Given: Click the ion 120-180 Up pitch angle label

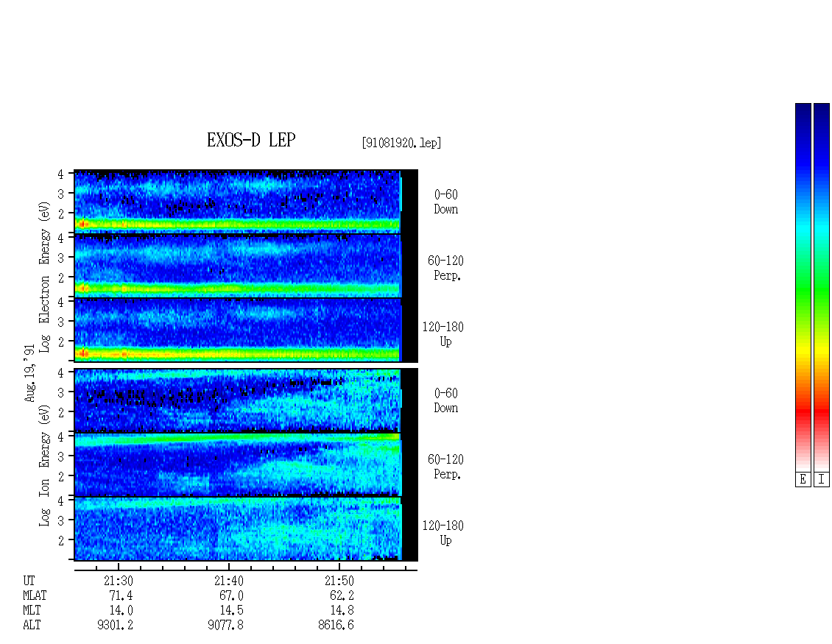Looking at the screenshot, I should tap(443, 533).
